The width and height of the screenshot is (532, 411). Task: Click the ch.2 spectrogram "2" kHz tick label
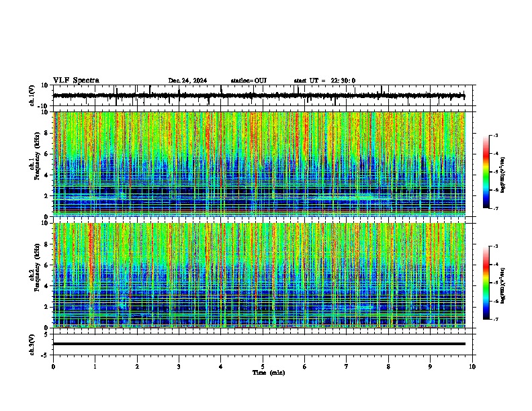coord(46,307)
